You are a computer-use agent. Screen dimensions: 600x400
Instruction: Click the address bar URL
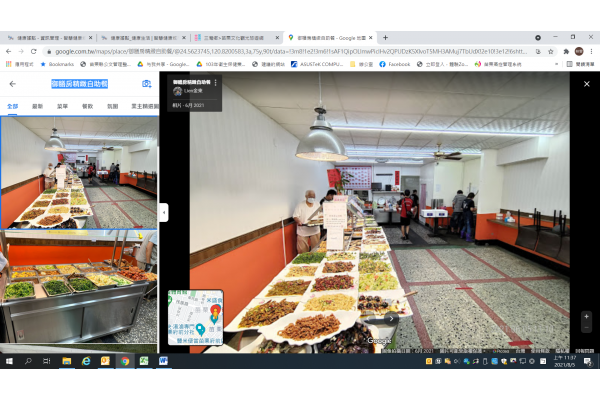tap(291, 51)
